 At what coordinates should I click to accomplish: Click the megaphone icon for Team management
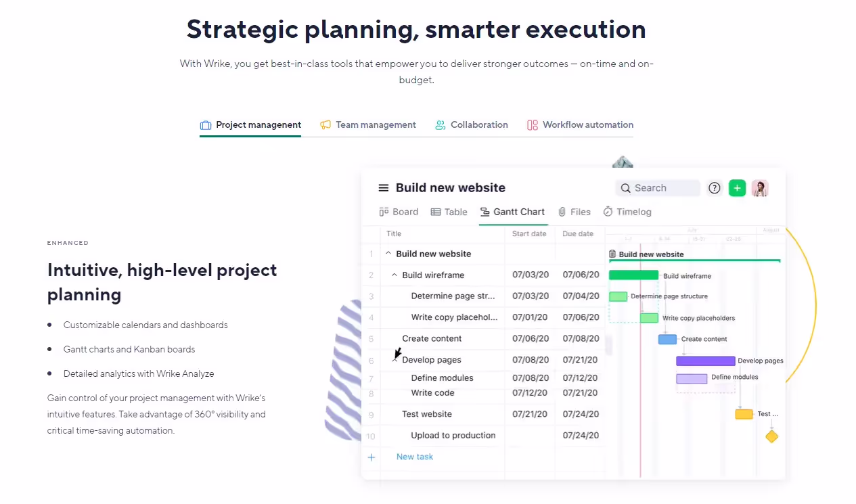click(x=325, y=125)
